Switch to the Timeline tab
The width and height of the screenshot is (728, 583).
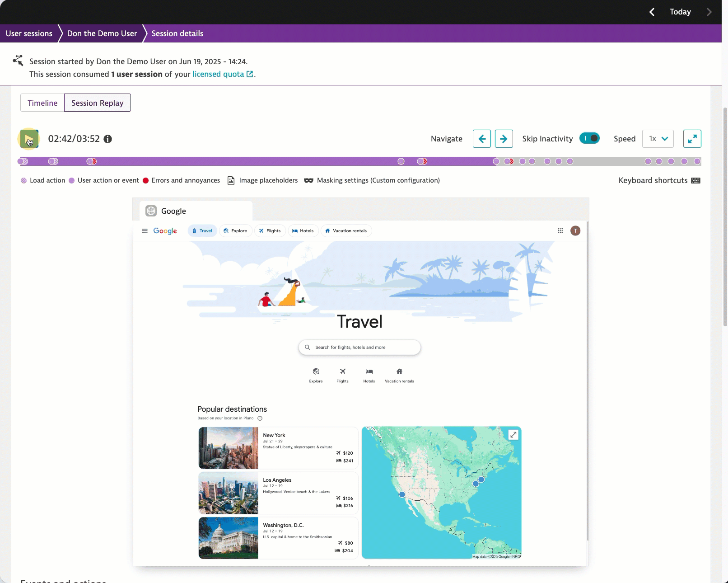(x=42, y=103)
